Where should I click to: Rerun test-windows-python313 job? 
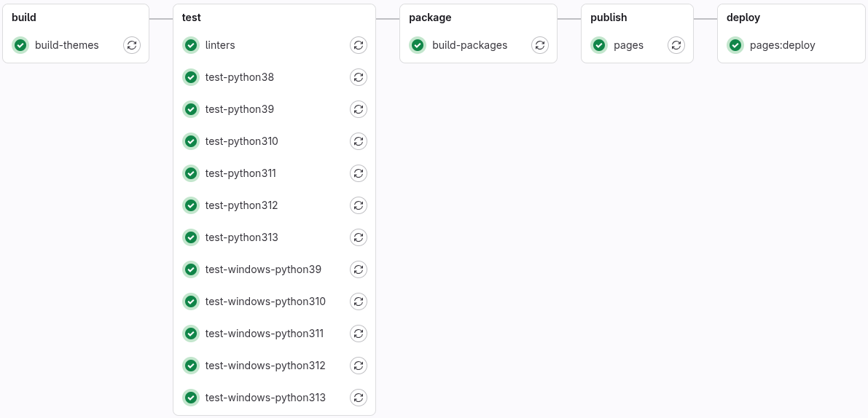(359, 398)
